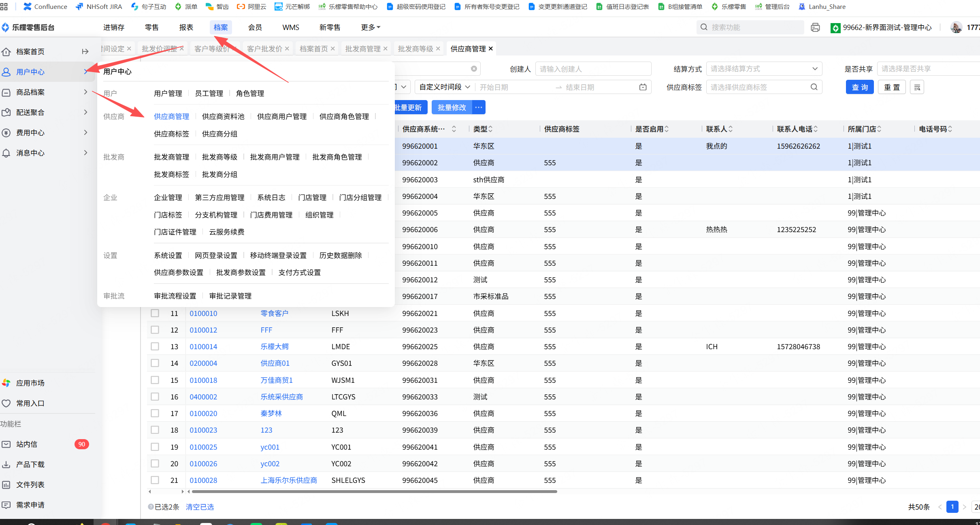Click the three-dots more button beside 批量修改
Screen dimensions: 980x525
479,107
